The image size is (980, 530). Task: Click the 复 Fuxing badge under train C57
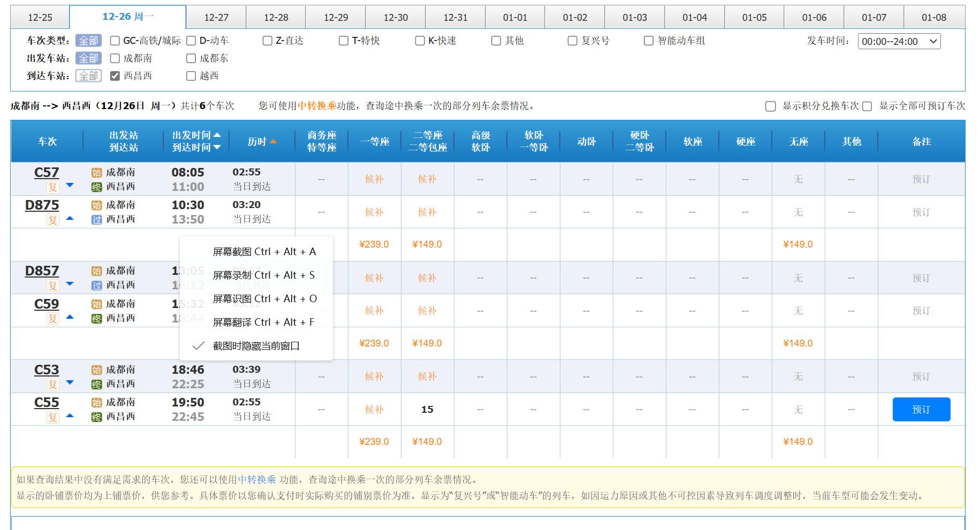[52, 186]
